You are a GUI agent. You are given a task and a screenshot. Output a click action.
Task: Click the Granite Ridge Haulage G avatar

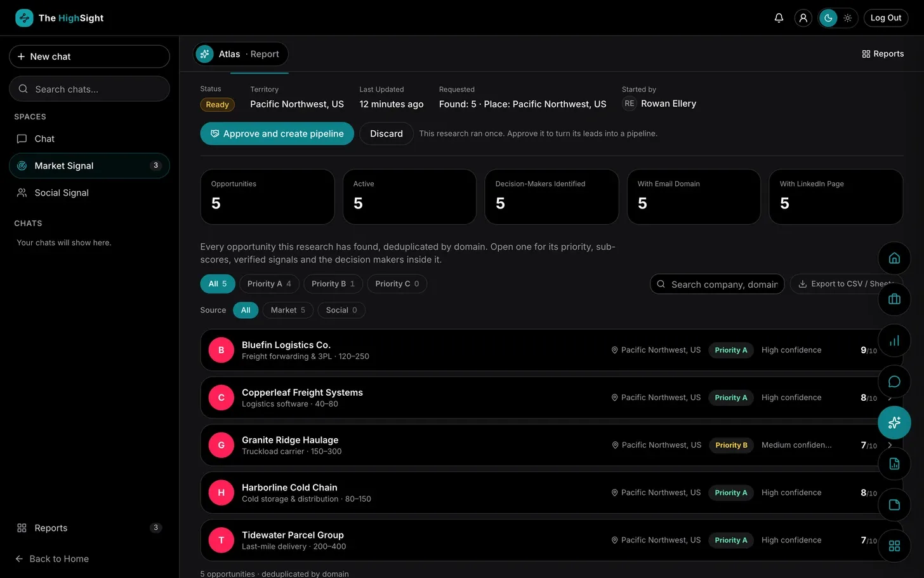(x=221, y=445)
